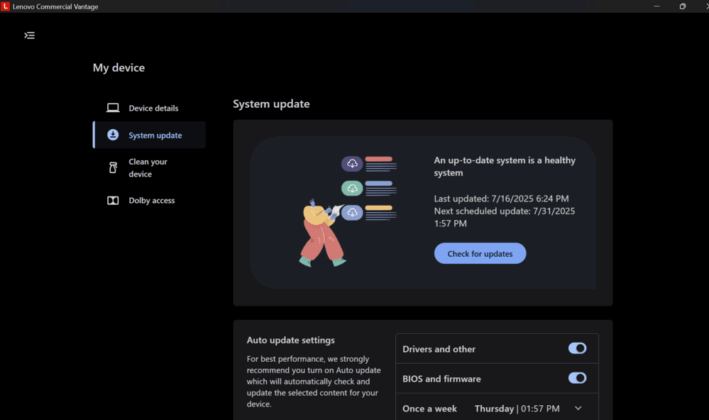Click the My device heading
Screen dimensions: 709x420
(119, 68)
